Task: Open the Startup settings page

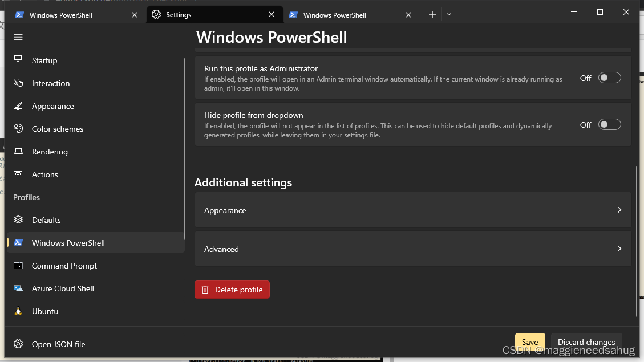Action: pyautogui.click(x=95, y=60)
